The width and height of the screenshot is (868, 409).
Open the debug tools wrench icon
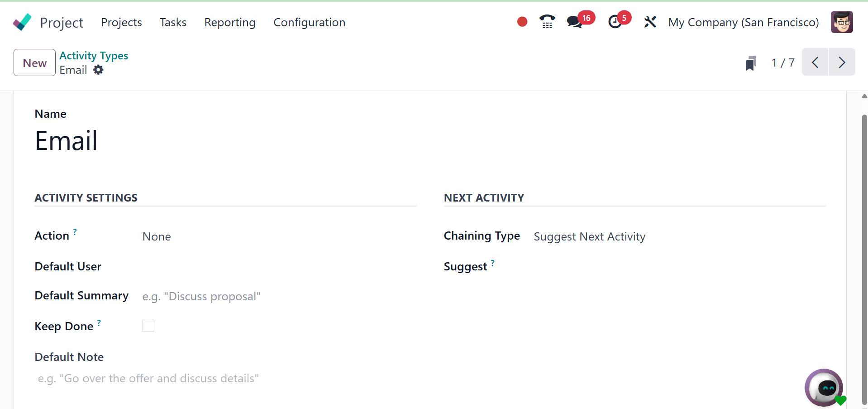click(x=650, y=22)
